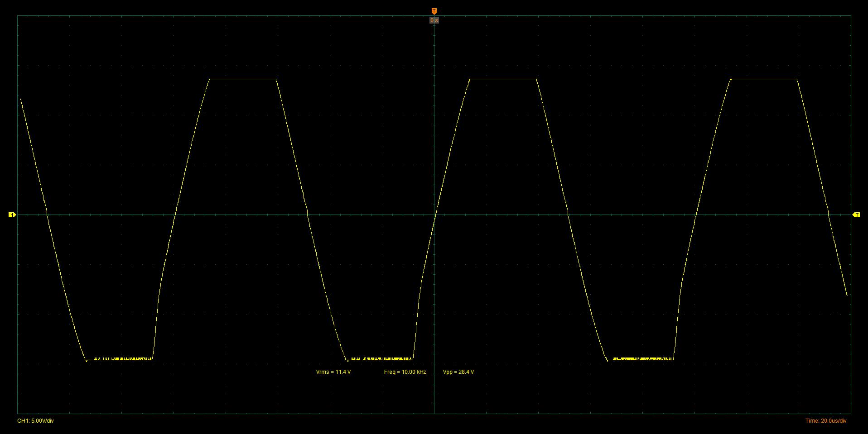
Task: Click the waveform end point at right edge
Action: tap(847, 296)
